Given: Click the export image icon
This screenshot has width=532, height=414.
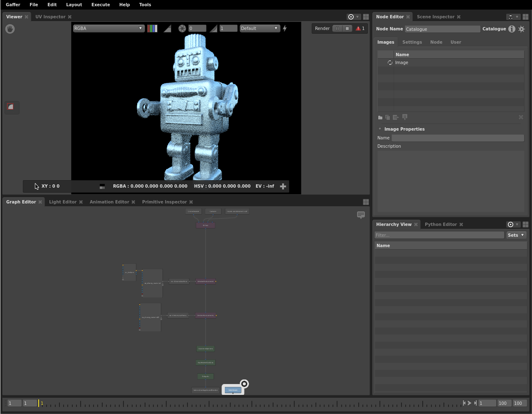Looking at the screenshot, I should 396,117.
